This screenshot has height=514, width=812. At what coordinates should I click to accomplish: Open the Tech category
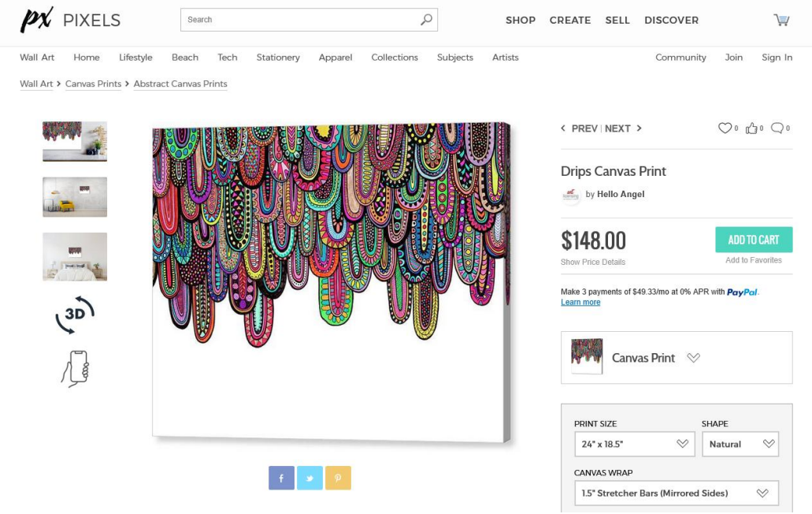click(x=228, y=58)
